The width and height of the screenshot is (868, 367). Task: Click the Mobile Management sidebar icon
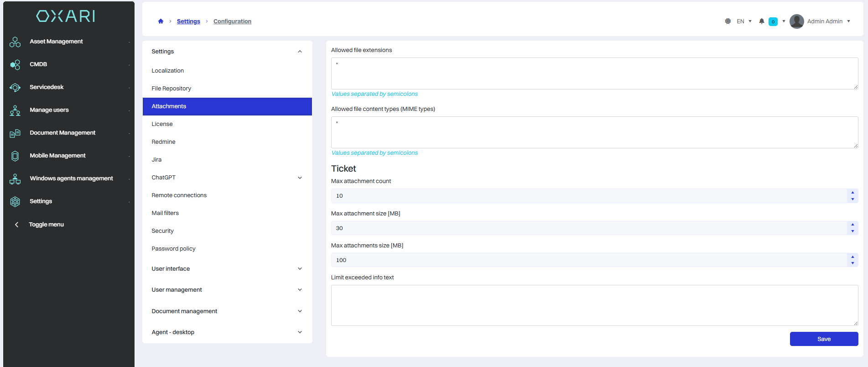(15, 156)
